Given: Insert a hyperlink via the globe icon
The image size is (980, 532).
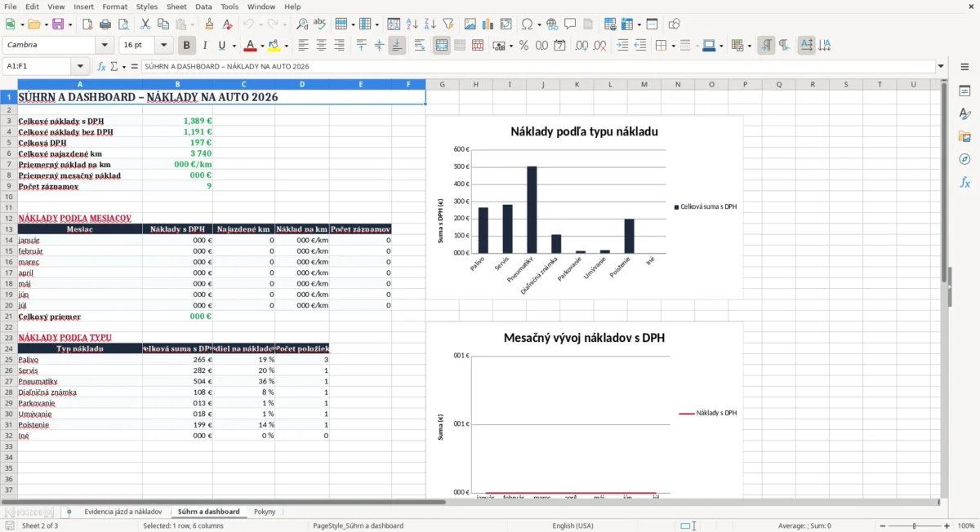Looking at the screenshot, I should 552,24.
